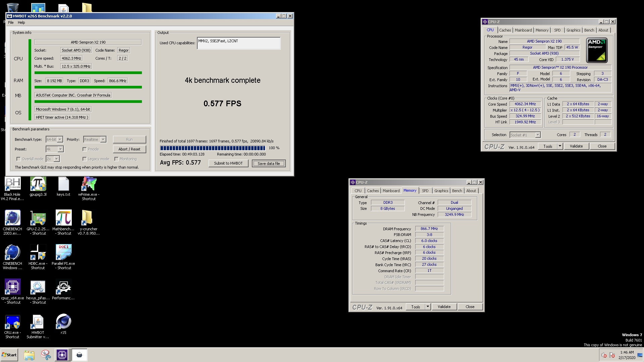
Task: Enable the Monitoring checkbox
Action: tap(116, 159)
